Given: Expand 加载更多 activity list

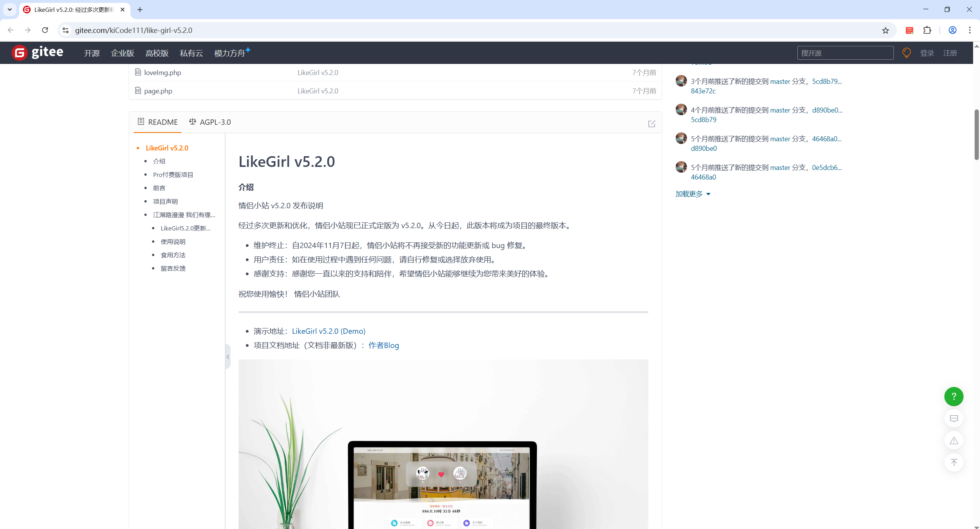Looking at the screenshot, I should [693, 194].
